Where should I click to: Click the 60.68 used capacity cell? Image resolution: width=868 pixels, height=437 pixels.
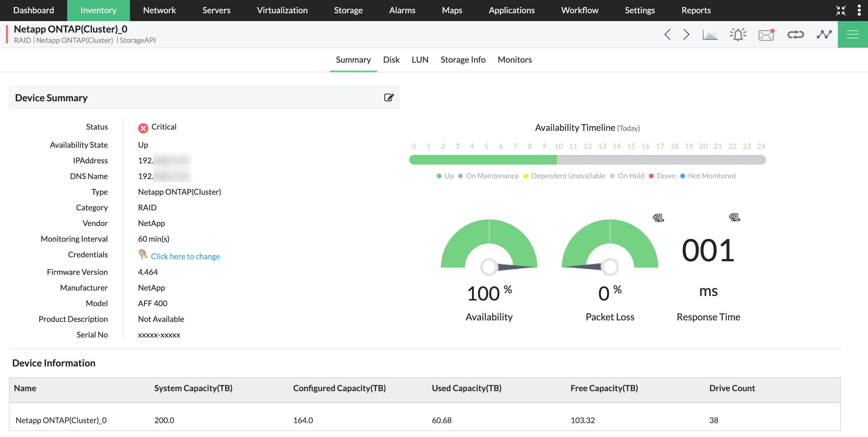442,420
